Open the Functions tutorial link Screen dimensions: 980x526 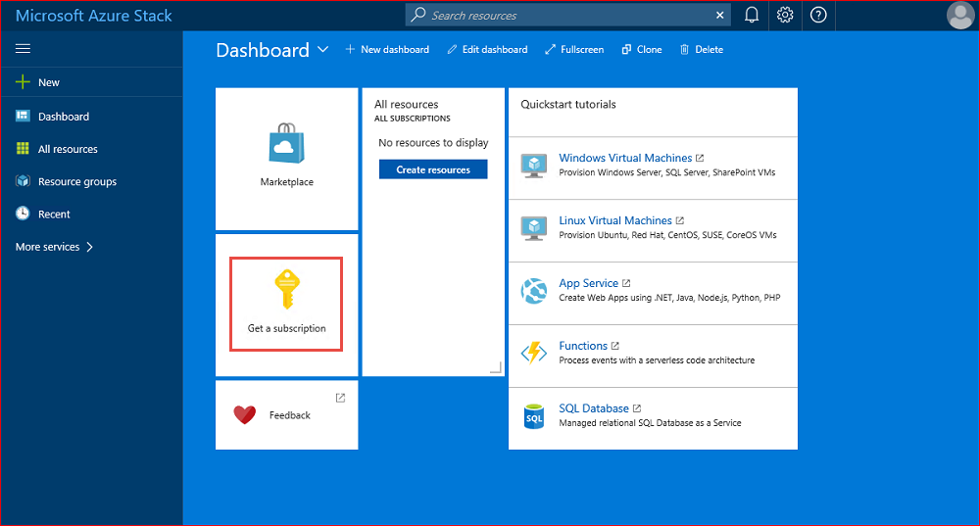582,346
